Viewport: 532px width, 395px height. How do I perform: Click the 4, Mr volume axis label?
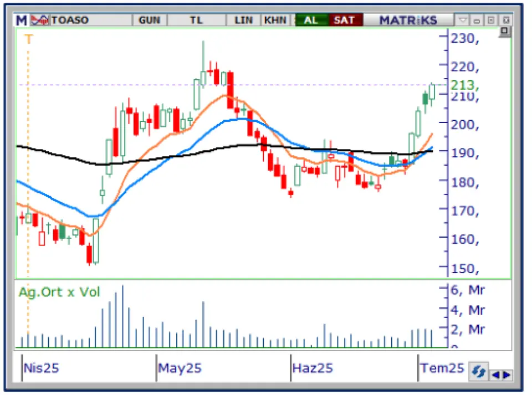pos(468,310)
